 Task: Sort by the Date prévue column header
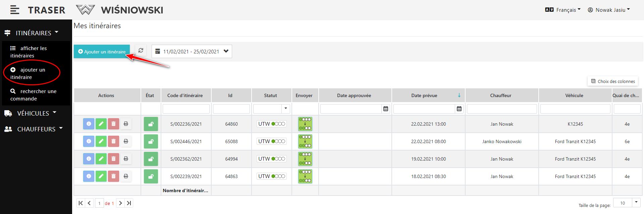[x=424, y=95]
